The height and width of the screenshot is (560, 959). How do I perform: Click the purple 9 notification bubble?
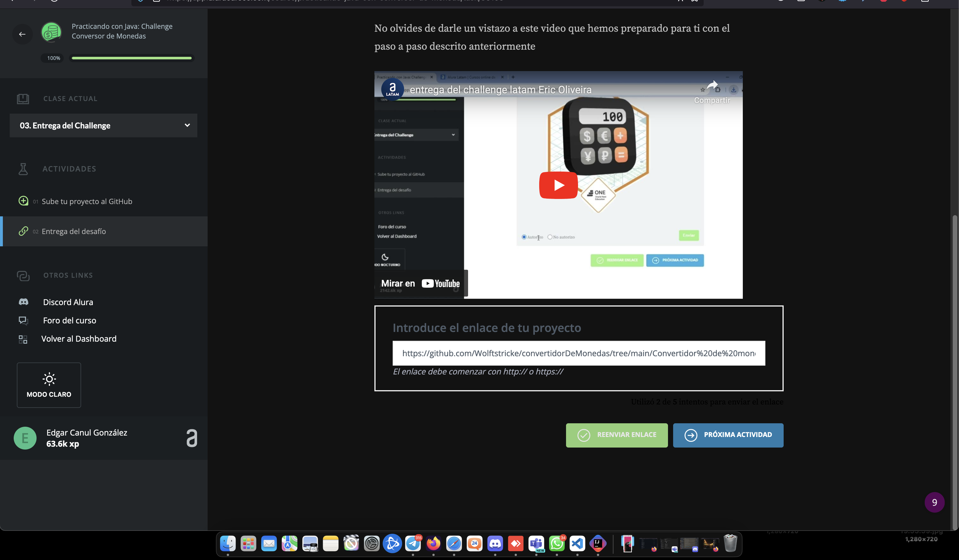pyautogui.click(x=934, y=502)
